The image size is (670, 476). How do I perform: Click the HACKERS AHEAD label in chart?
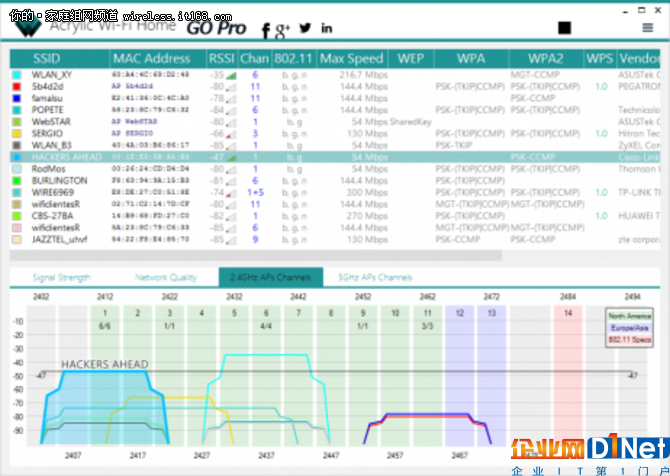point(105,364)
